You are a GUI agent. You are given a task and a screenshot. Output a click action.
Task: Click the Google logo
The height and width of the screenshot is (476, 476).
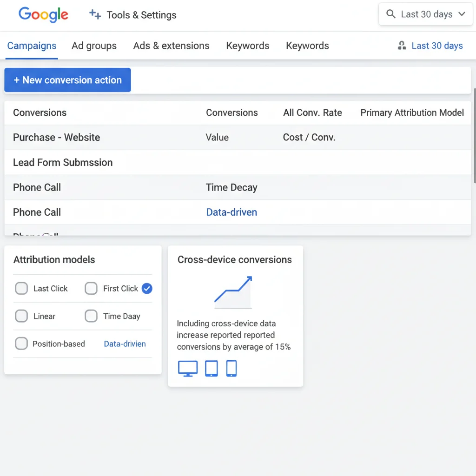43,14
